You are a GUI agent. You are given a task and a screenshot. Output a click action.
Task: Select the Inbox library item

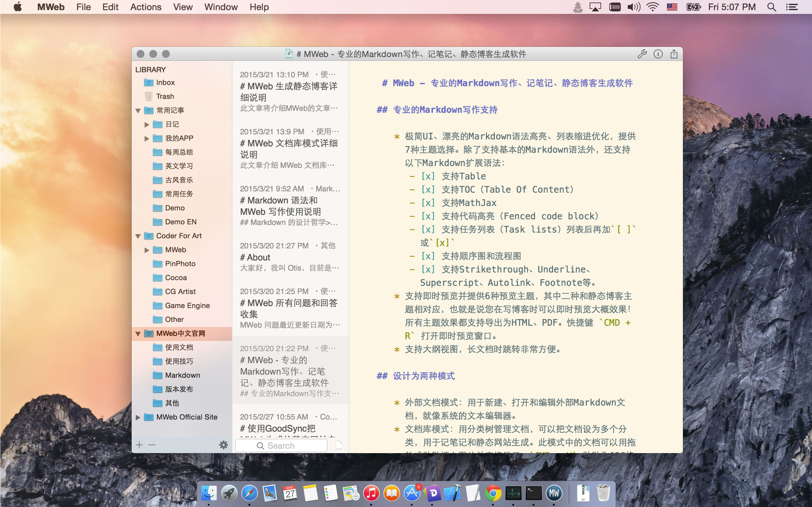click(x=165, y=82)
